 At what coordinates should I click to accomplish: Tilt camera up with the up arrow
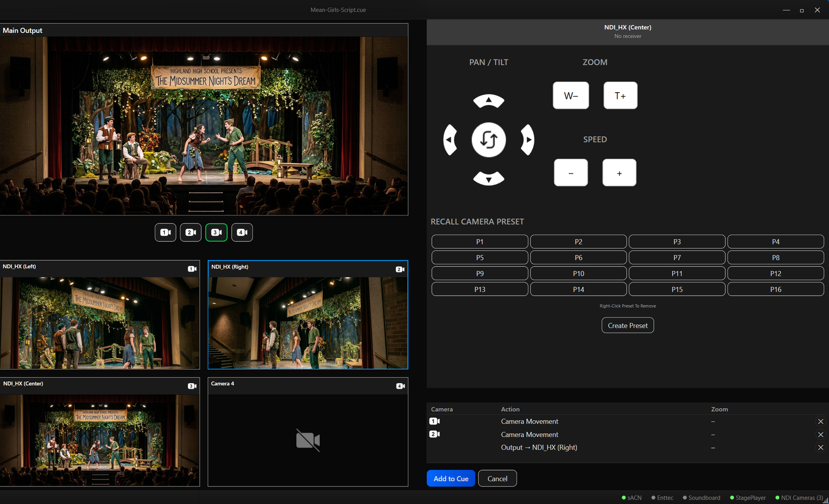(x=489, y=100)
